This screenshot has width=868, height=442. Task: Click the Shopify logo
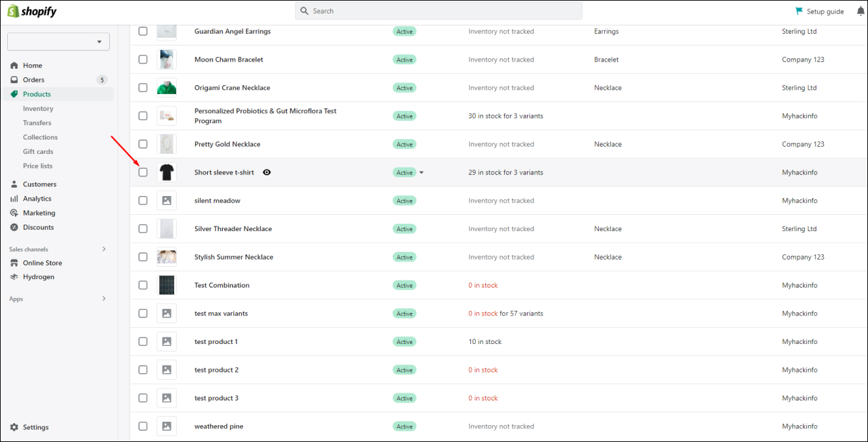coord(32,11)
